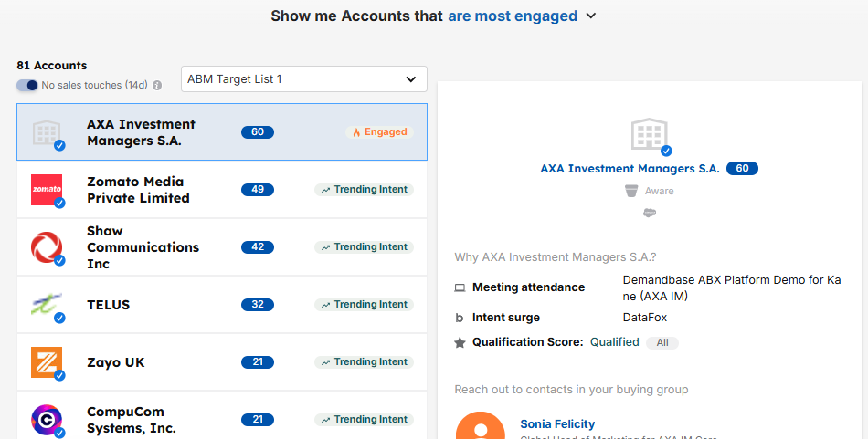Select the Zayo UK account name
This screenshot has height=439, width=868.
(x=116, y=362)
